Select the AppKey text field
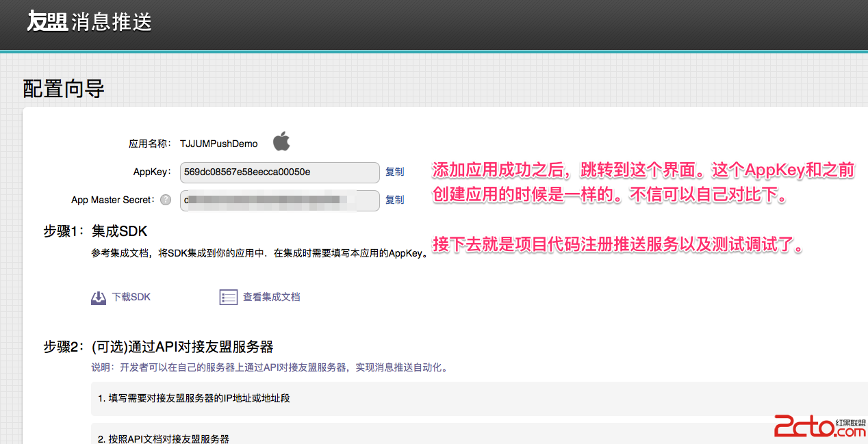This screenshot has height=444, width=868. (279, 172)
